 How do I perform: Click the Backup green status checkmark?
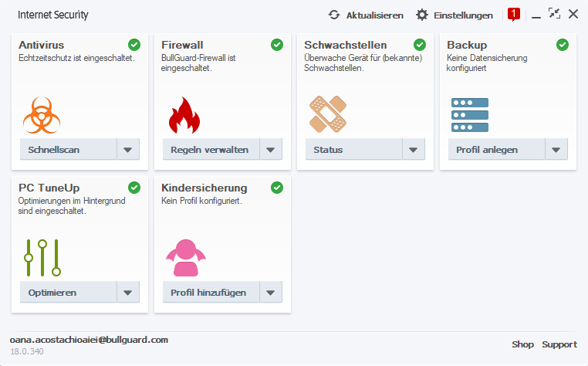(x=563, y=45)
